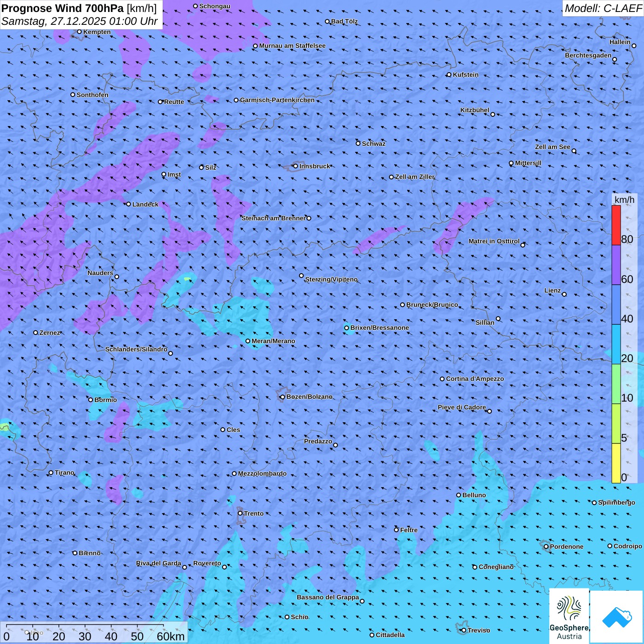Click the Meran/Merano city label
644x644 pixels.
pos(273,341)
